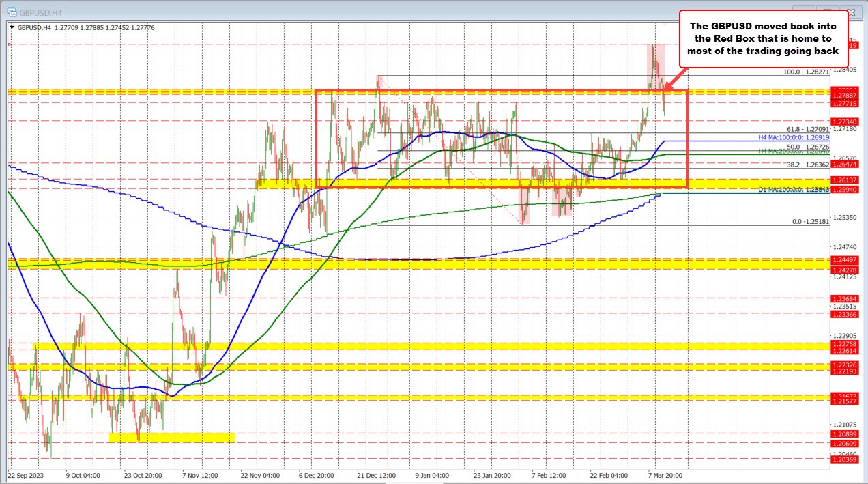Click the red 1.20699 price tag
The image size is (868, 484).
[x=844, y=444]
